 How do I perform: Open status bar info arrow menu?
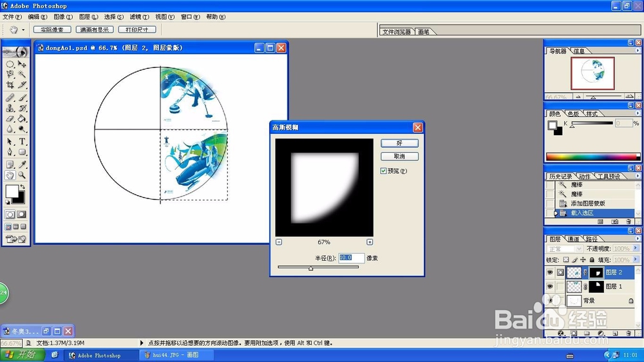point(142,343)
